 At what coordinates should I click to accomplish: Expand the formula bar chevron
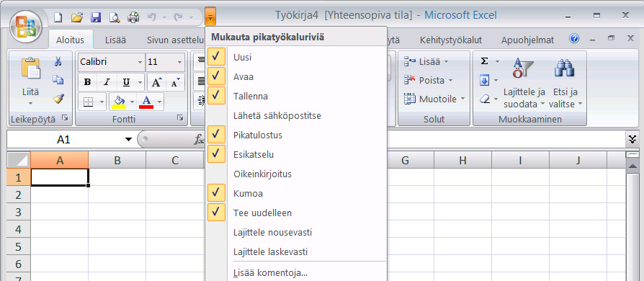[x=632, y=139]
